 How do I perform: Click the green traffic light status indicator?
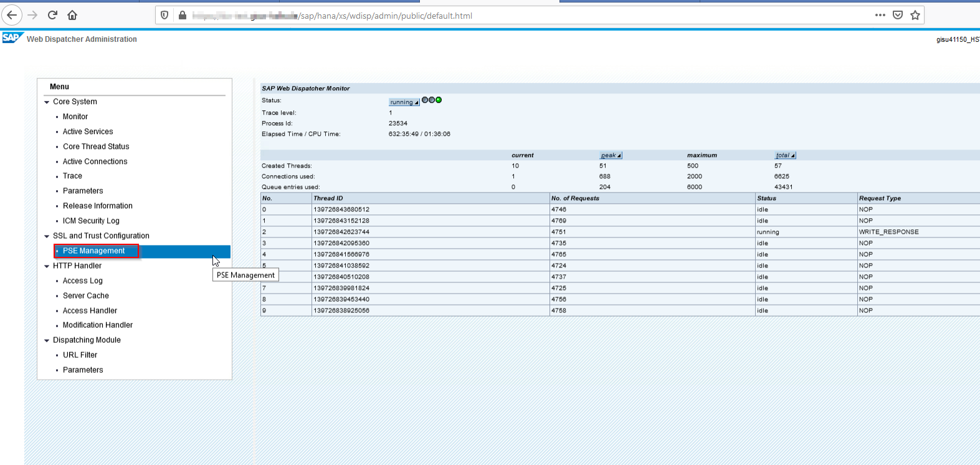pos(439,100)
